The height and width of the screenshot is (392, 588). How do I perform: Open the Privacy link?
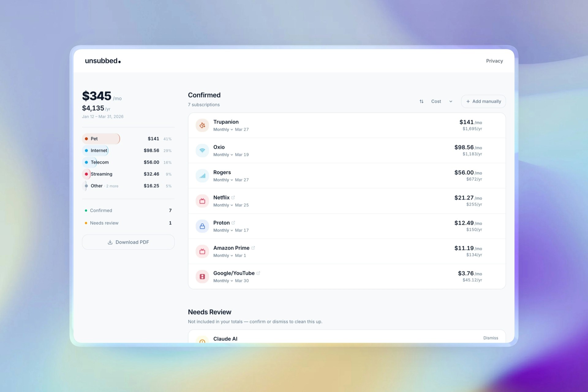click(x=494, y=61)
